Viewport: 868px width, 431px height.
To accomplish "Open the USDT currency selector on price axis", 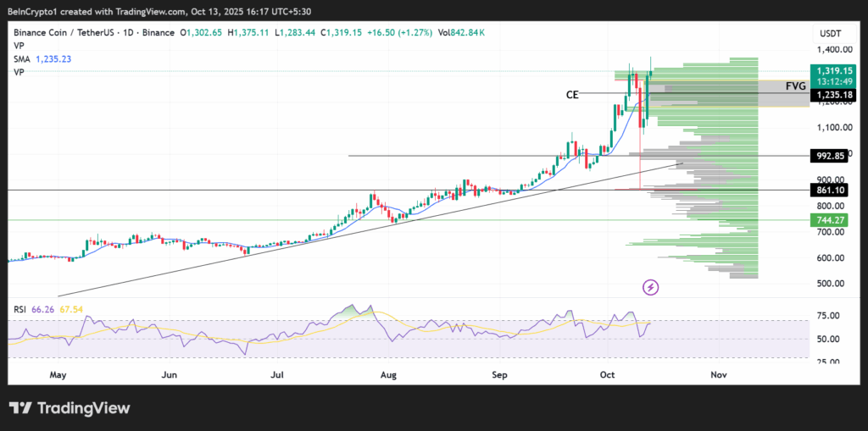I will (832, 33).
